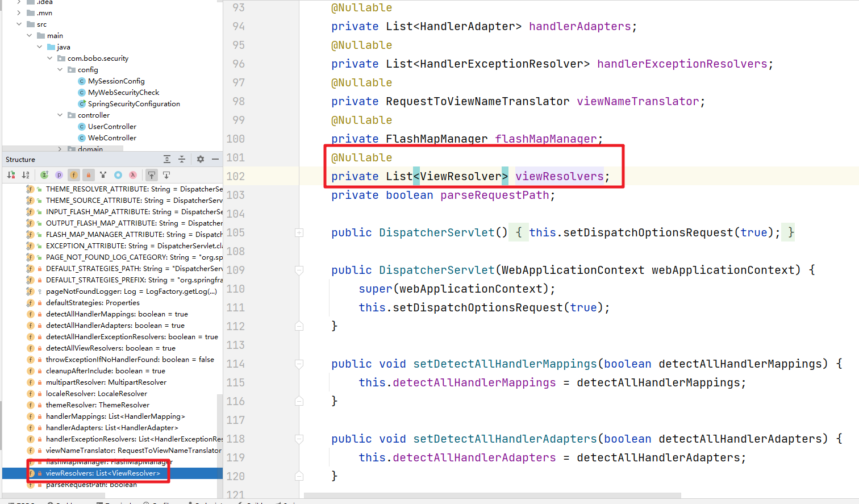Screen dimensions: 859x504
Task: Click the controller package folder icon
Action: click(x=72, y=115)
